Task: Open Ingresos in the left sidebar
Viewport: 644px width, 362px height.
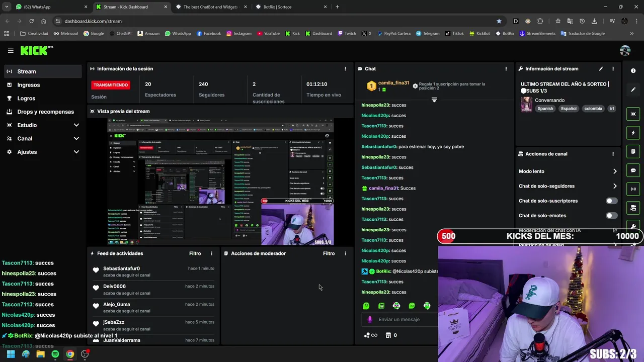Action: 42,85
